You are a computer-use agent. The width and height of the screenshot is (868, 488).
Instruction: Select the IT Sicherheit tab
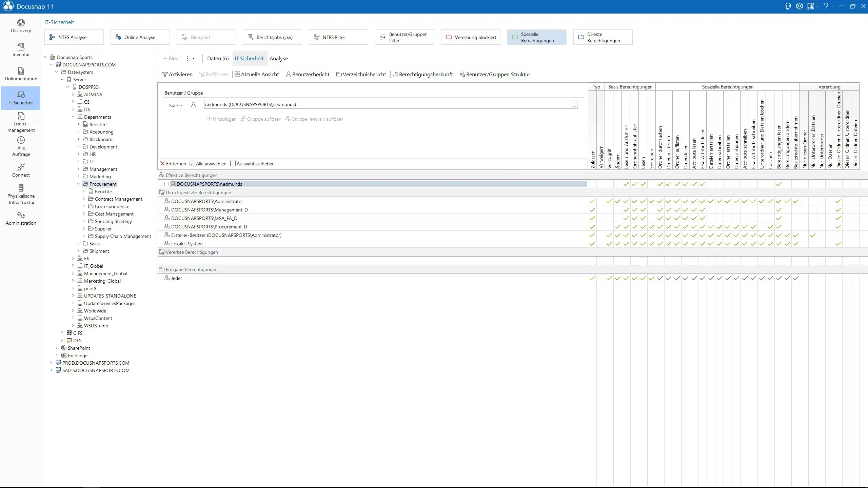tap(249, 59)
